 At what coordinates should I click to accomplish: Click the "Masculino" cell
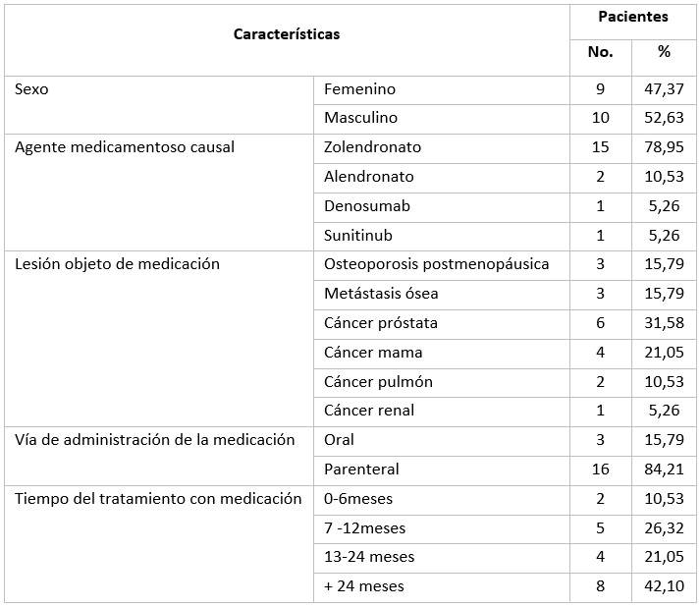point(360,118)
